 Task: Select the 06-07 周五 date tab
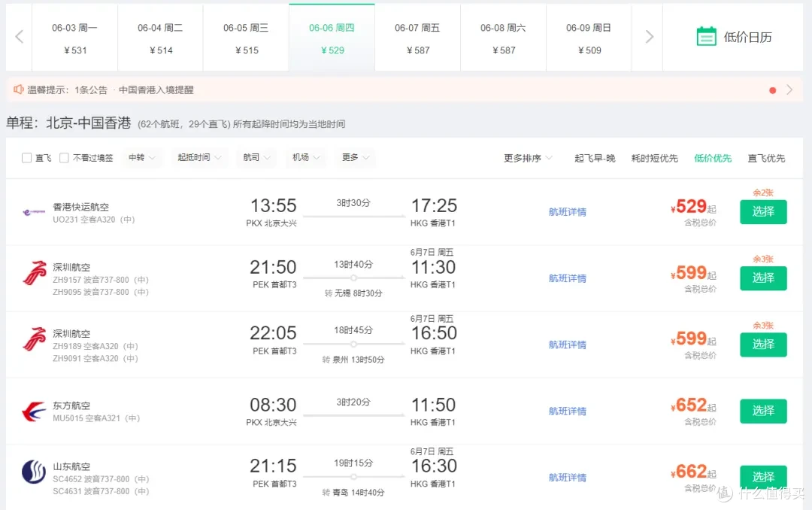(417, 38)
